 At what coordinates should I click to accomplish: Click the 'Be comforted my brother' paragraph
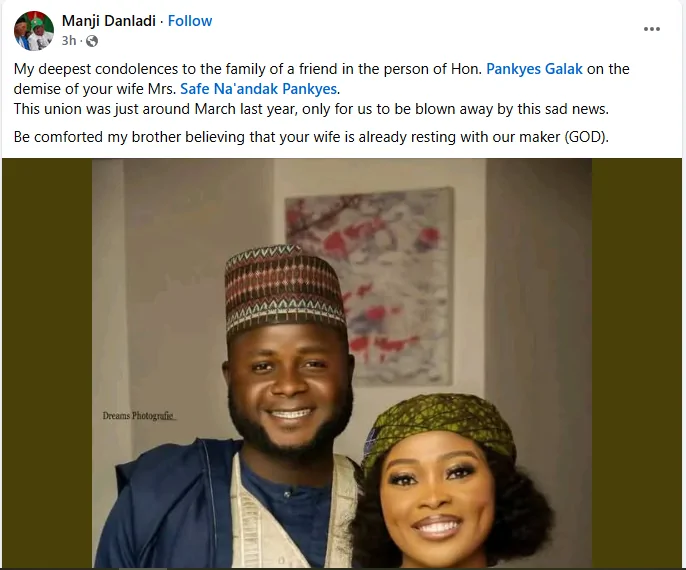311,137
